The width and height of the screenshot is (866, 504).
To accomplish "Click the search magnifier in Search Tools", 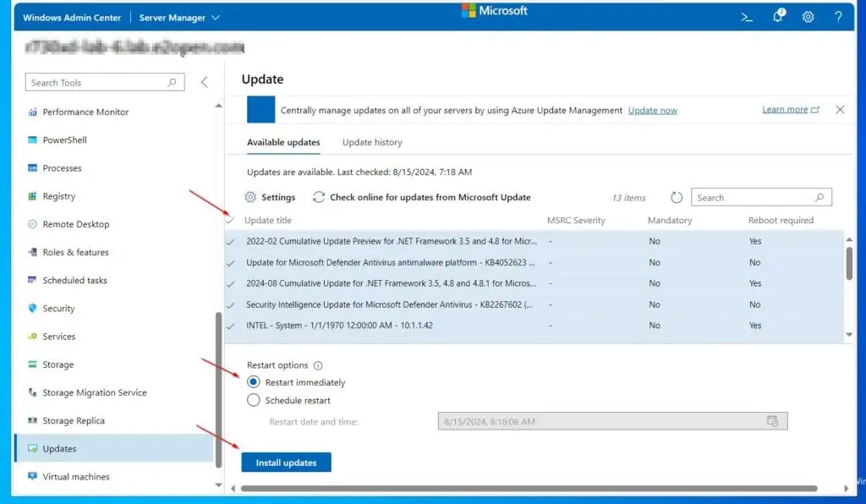I will (172, 82).
